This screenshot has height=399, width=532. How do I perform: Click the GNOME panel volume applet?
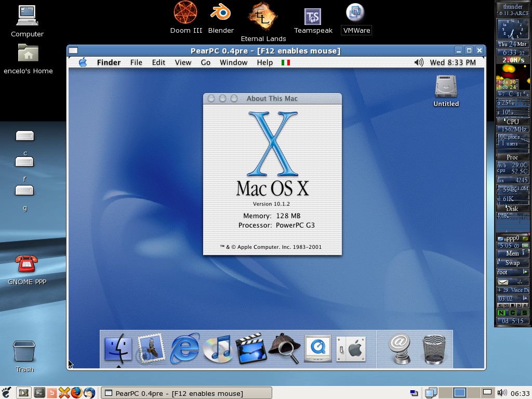pyautogui.click(x=502, y=393)
